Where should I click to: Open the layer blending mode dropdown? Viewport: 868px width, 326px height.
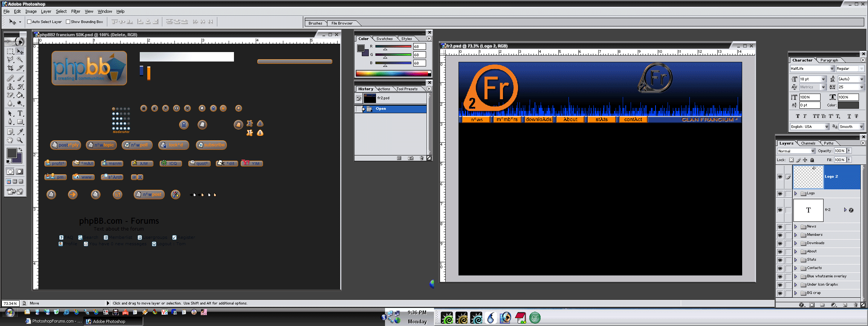[x=796, y=151]
